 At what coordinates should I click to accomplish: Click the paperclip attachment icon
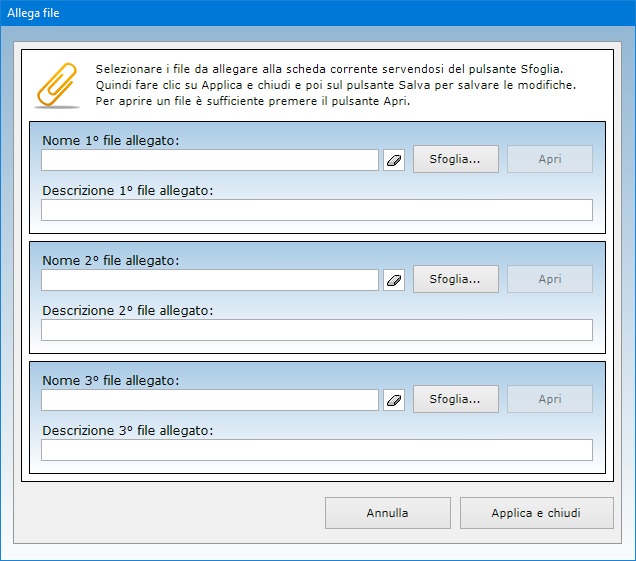point(57,85)
